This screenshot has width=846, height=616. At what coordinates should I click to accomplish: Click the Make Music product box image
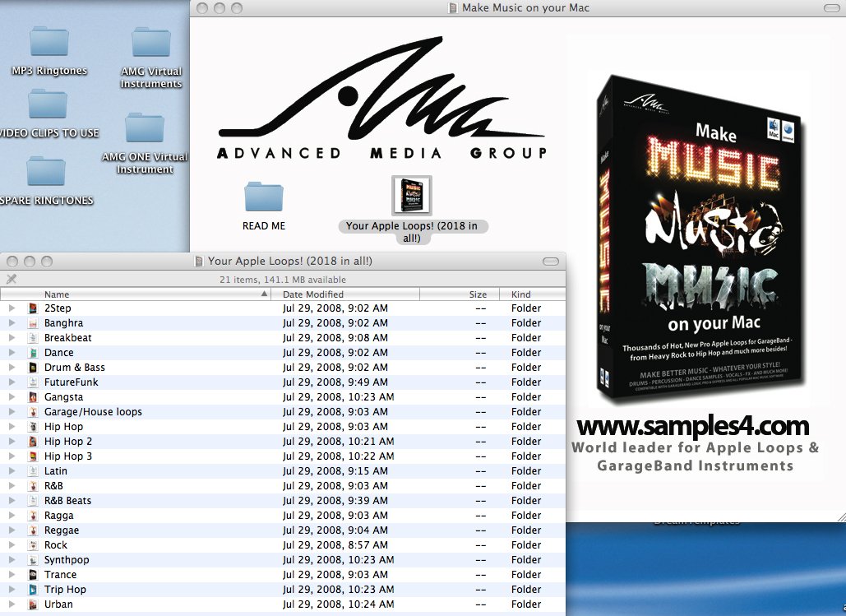tap(699, 239)
